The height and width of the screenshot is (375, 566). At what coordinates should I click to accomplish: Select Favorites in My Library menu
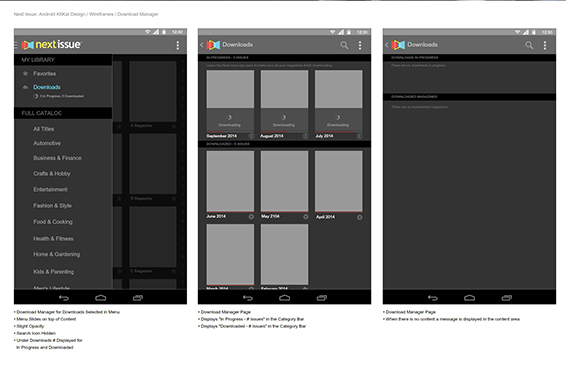click(x=44, y=73)
